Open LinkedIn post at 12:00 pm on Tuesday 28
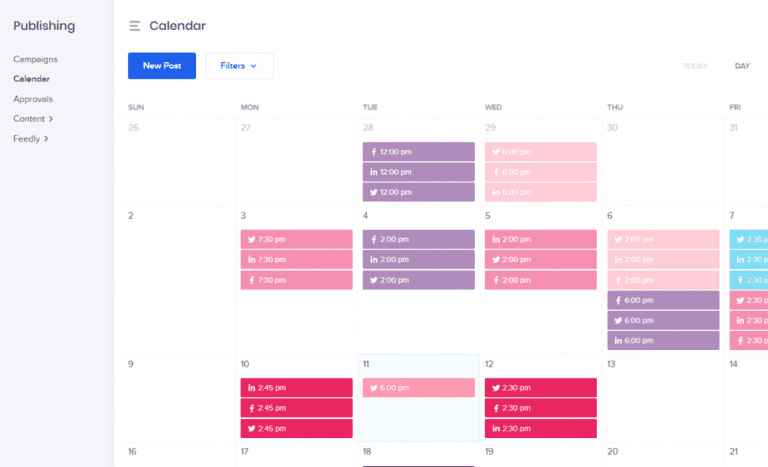 418,172
